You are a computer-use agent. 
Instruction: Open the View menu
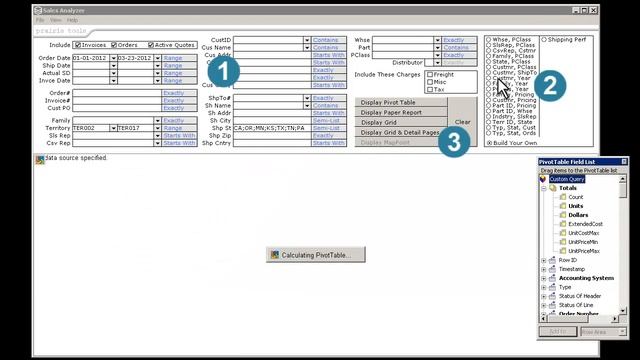click(56, 20)
